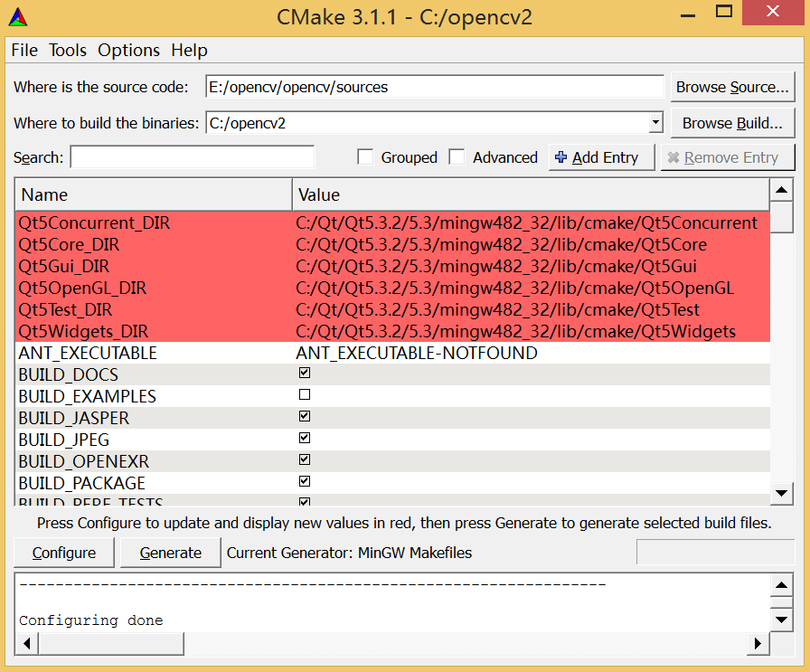
Task: Click the 'Configuring done' log line
Action: 91,620
